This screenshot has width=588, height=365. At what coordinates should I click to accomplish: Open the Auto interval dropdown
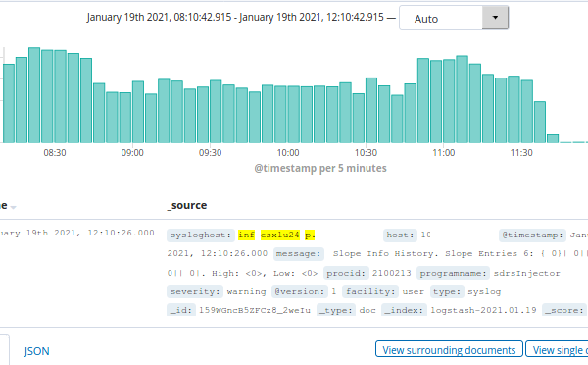[x=454, y=18]
